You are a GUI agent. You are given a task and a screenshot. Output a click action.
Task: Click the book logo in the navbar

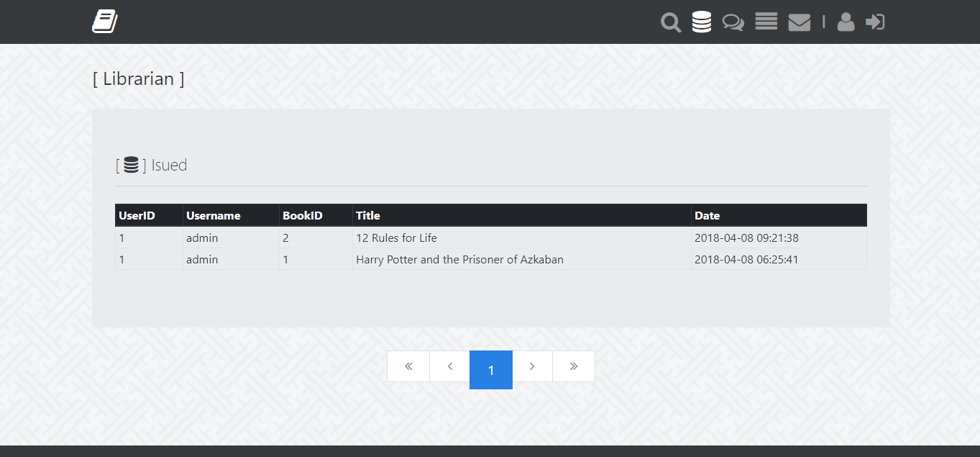[x=104, y=22]
